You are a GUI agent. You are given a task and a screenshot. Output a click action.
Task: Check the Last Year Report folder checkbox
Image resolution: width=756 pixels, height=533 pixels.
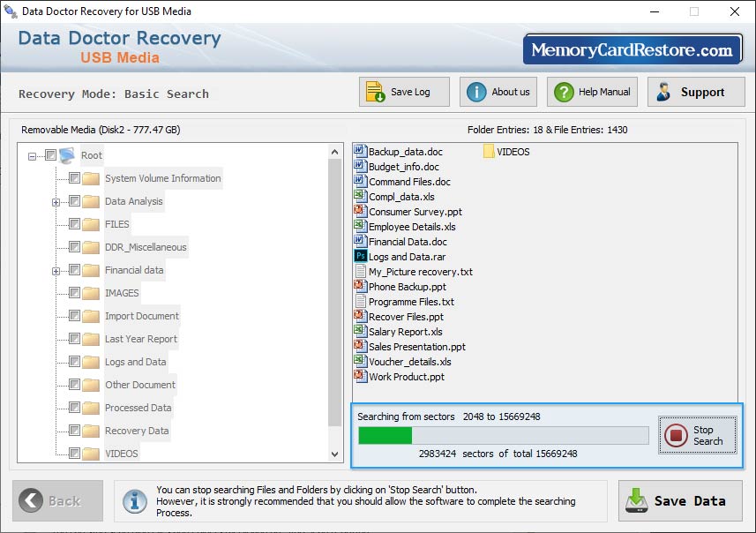click(x=74, y=339)
